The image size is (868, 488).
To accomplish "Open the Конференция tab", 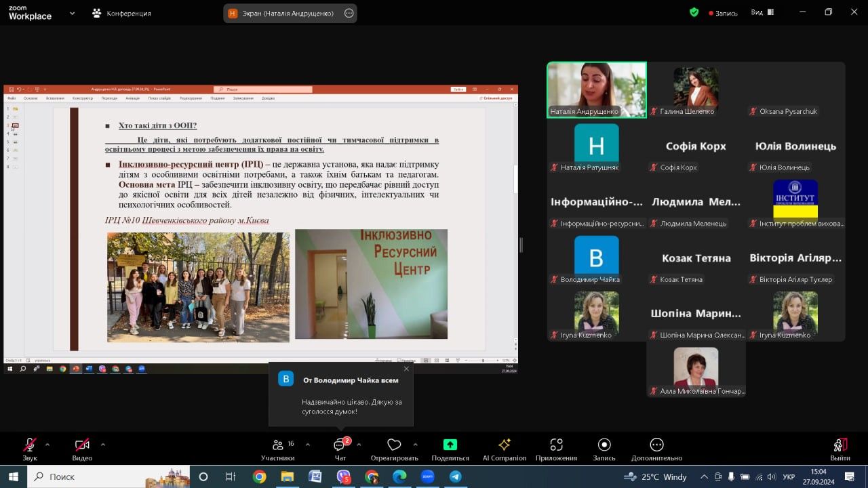I will 122,13.
